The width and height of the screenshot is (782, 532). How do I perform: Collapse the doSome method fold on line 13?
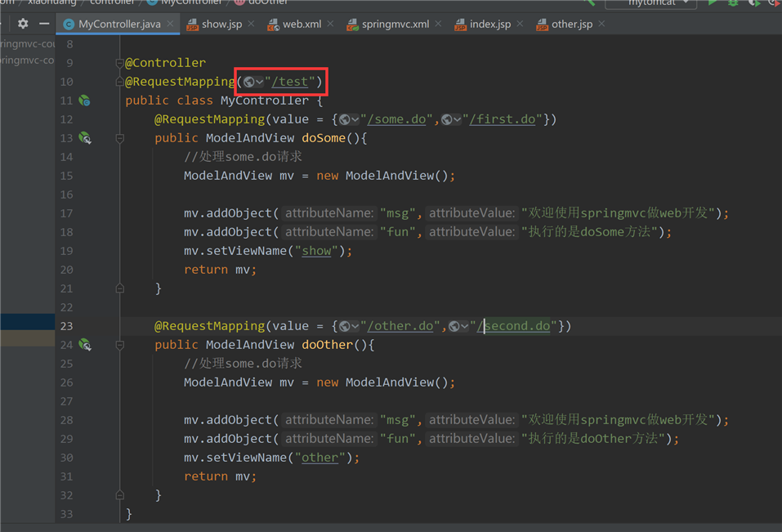coord(119,138)
